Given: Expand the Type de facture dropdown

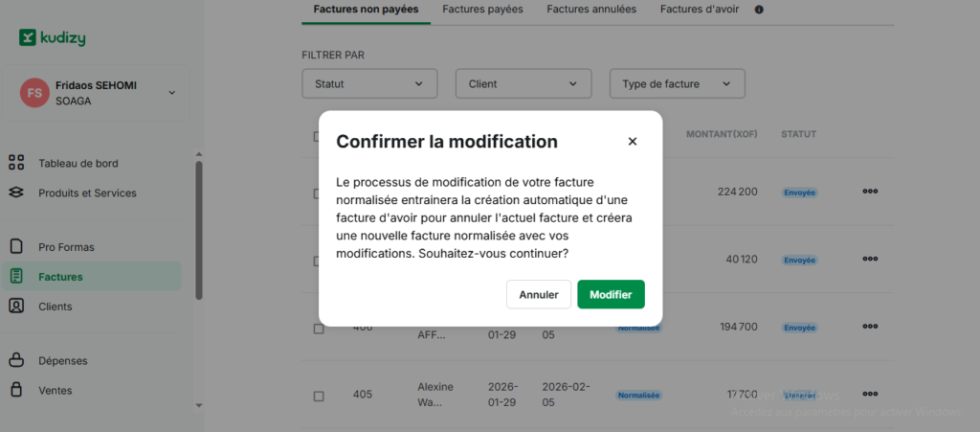Looking at the screenshot, I should pos(677,84).
